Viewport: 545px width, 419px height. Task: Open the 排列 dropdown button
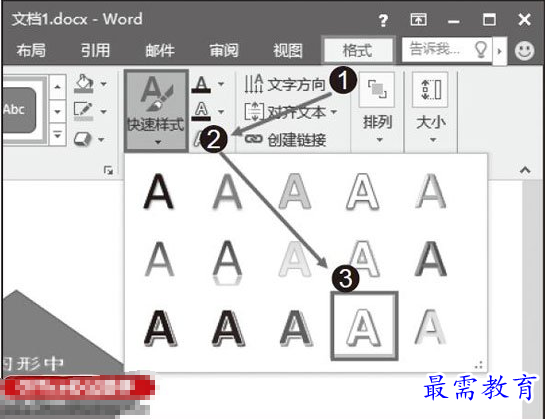click(377, 108)
